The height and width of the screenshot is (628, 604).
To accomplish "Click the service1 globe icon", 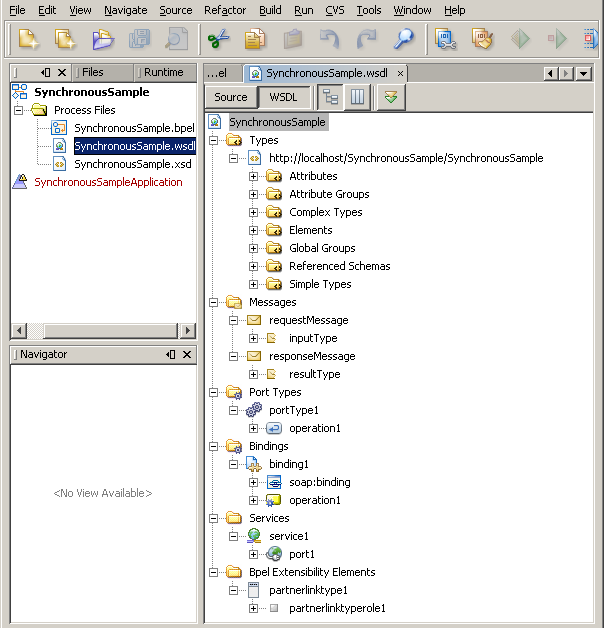I will (254, 536).
